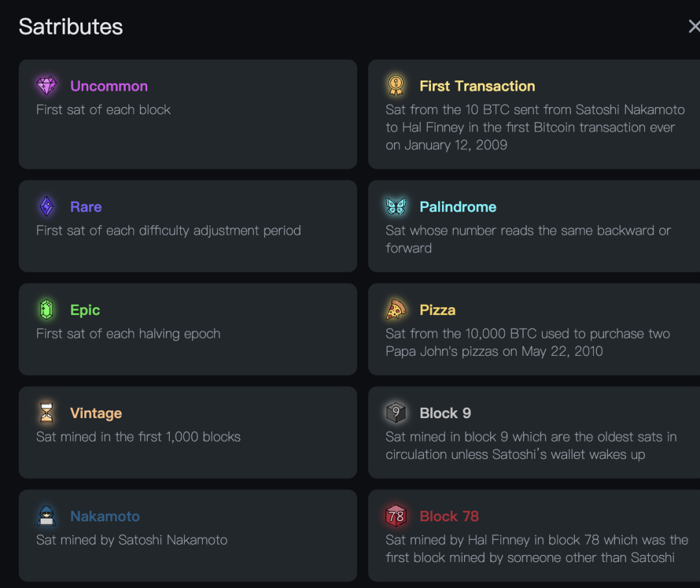Click the pink diamond Uncommon icon

[x=47, y=86]
